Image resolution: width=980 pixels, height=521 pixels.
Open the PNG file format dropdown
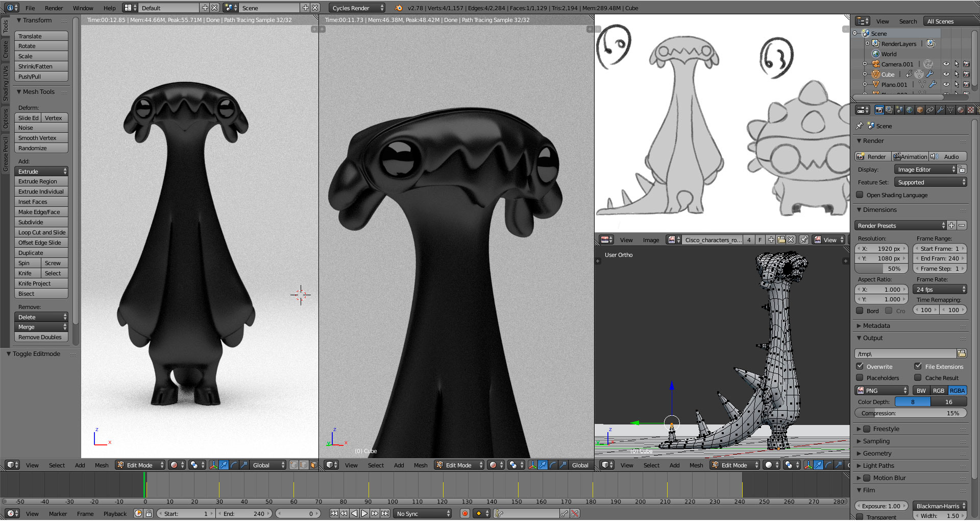coord(881,390)
